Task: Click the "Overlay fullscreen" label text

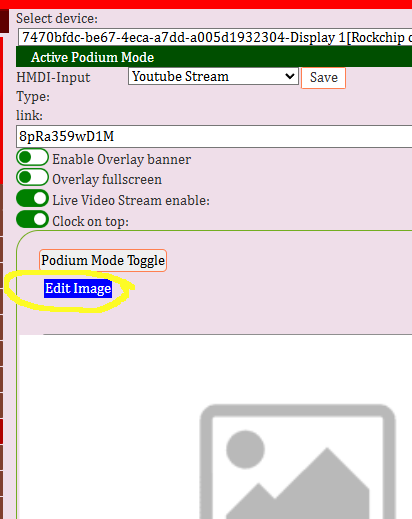Action: [x=107, y=179]
